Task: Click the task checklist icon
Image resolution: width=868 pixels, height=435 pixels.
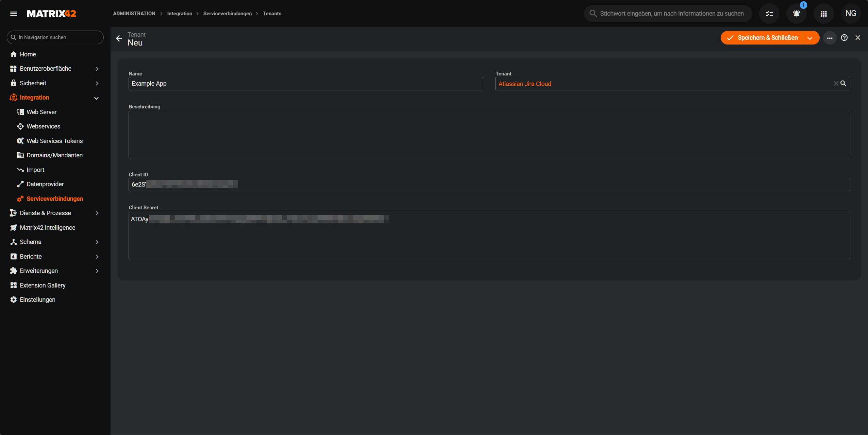Action: pos(769,14)
